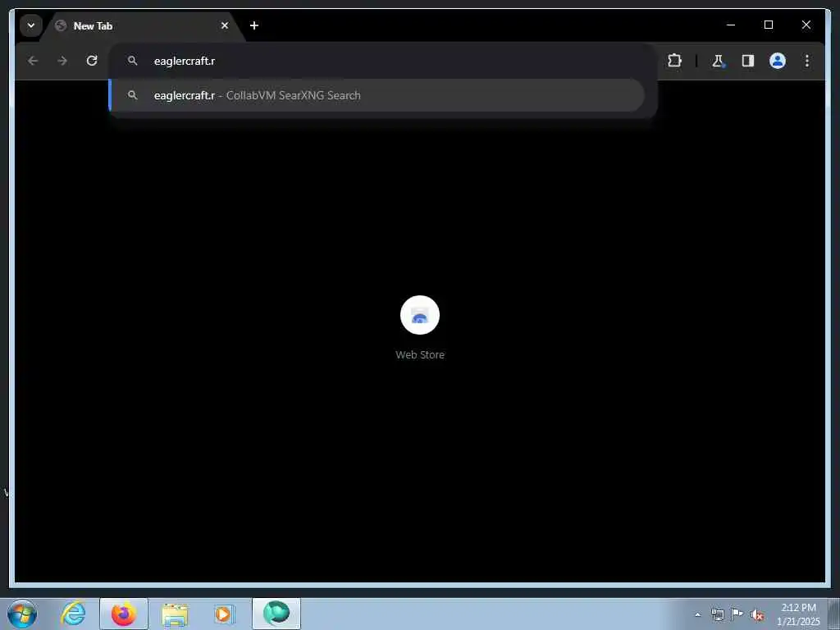Viewport: 840px width, 630px height.
Task: Select the New Tab browser tab
Action: click(142, 25)
